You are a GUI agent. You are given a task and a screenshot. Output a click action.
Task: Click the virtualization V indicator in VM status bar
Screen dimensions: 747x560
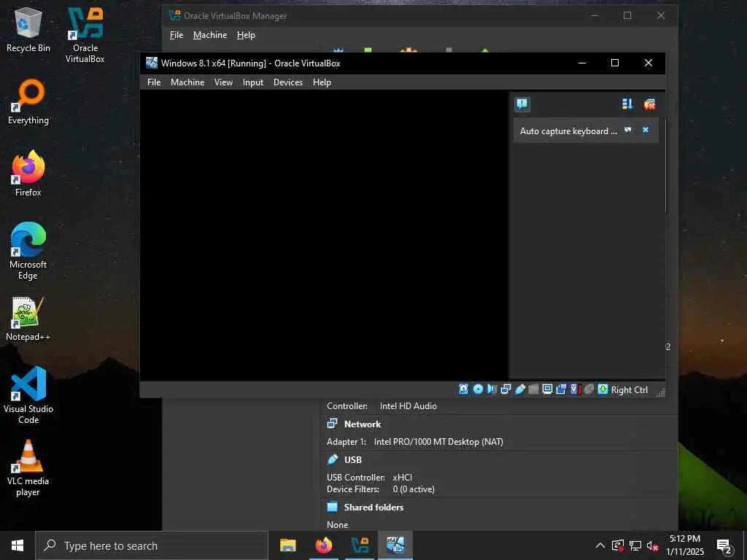(x=575, y=389)
